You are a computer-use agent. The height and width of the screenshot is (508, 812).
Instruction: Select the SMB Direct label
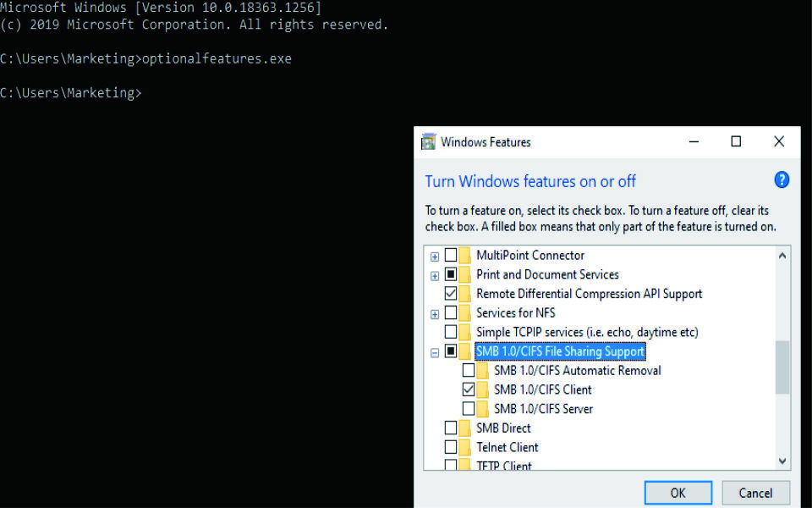pos(503,428)
